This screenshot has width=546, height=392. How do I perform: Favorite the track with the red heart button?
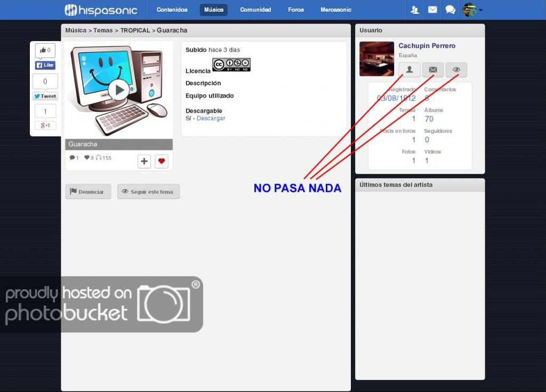(162, 161)
